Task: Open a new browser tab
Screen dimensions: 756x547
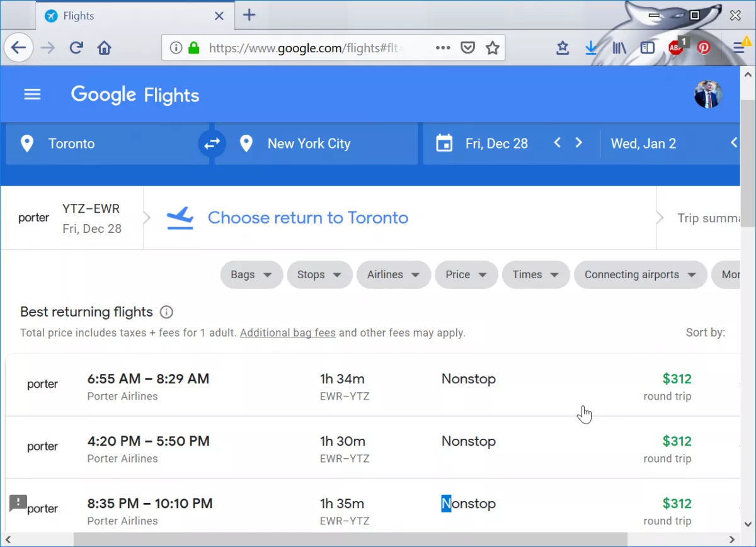Action: pyautogui.click(x=249, y=15)
